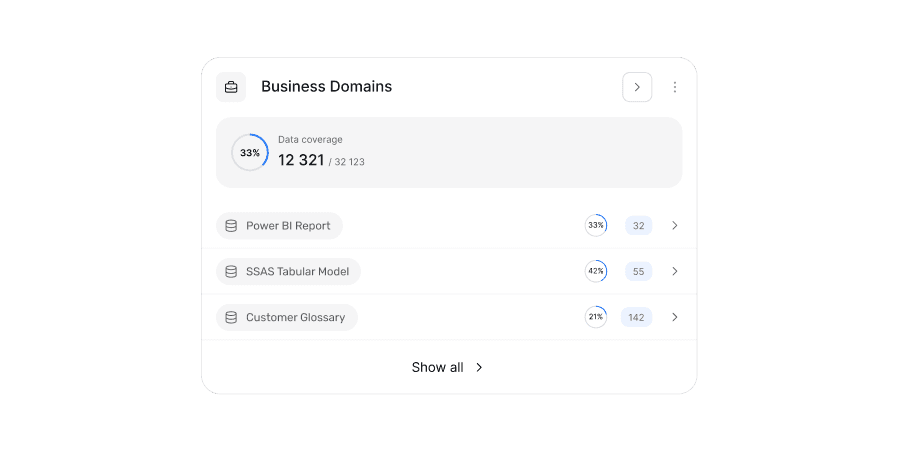
Task: Click the 32 count badge
Action: coord(638,226)
